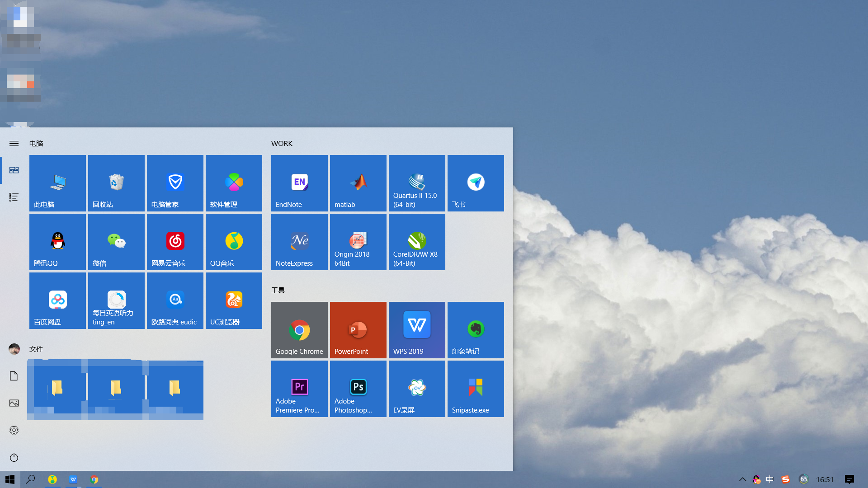Viewport: 868px width, 488px height.
Task: Open Google Chrome from the taskbar
Action: click(94, 479)
